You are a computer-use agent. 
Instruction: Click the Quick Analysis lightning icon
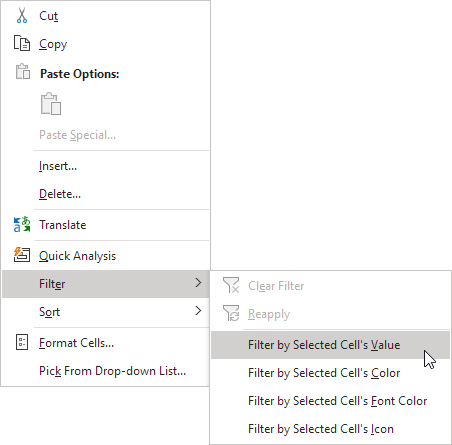[22, 255]
